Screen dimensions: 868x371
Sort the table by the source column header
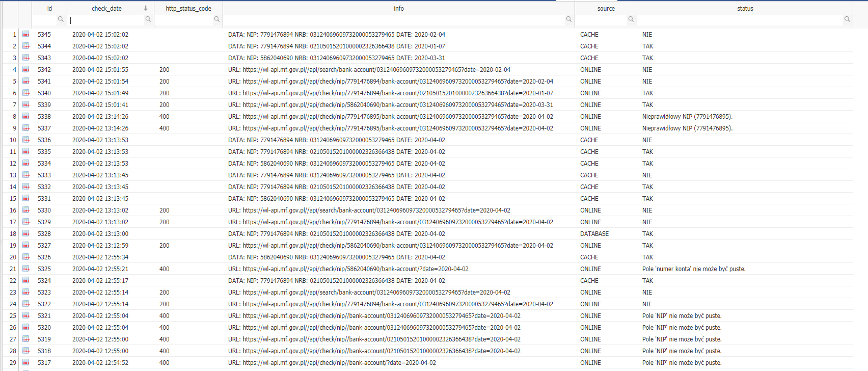[606, 8]
